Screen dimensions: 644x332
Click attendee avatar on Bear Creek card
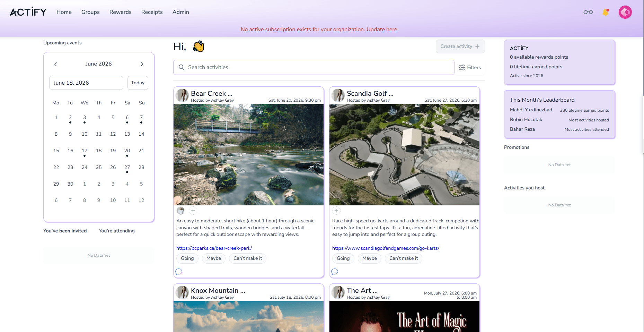coord(180,211)
